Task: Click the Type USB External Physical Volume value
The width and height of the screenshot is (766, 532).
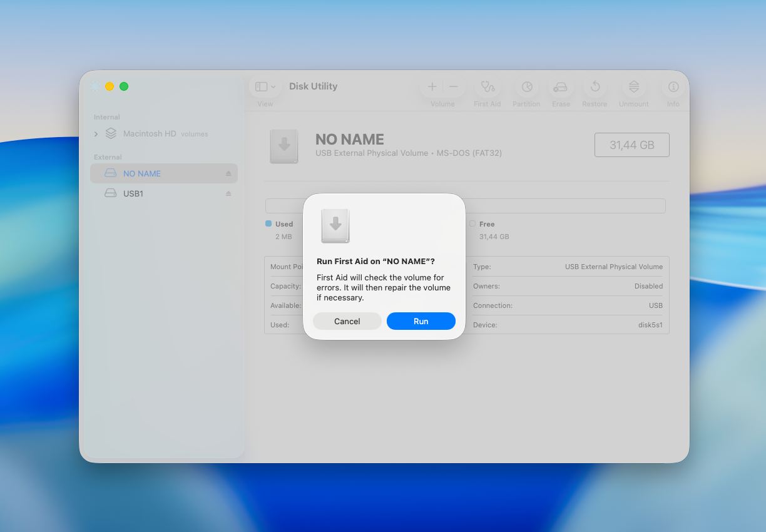Action: (x=614, y=267)
